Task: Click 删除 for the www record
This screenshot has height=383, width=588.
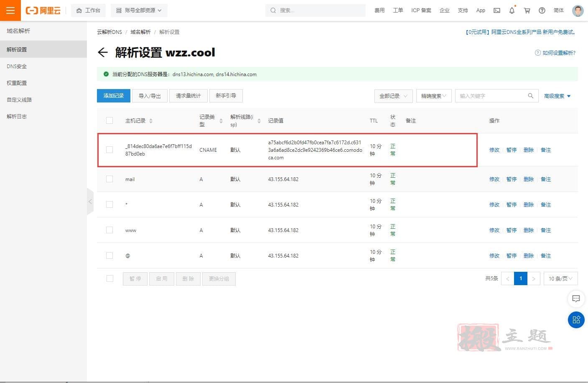Action: 529,230
